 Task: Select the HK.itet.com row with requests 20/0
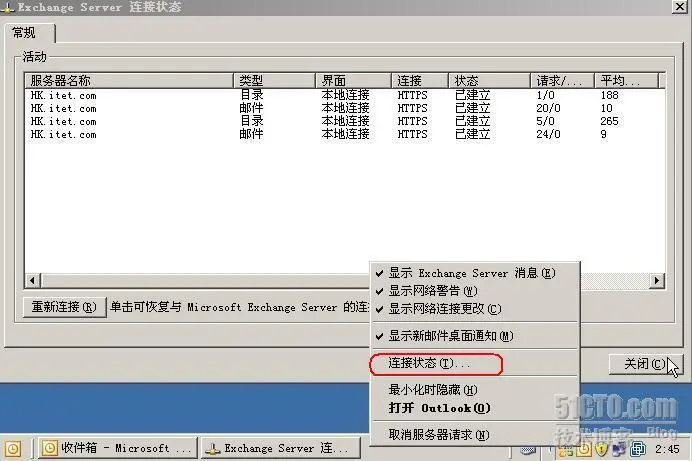(344, 109)
